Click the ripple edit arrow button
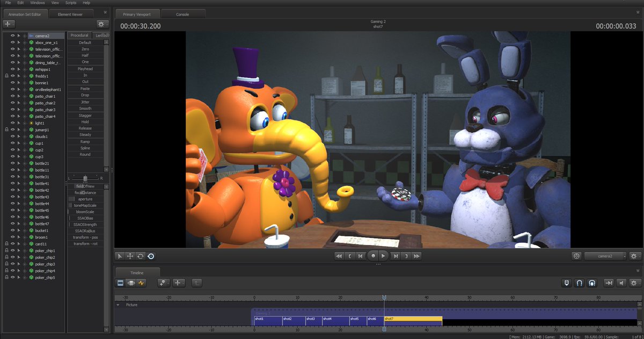 (609, 283)
